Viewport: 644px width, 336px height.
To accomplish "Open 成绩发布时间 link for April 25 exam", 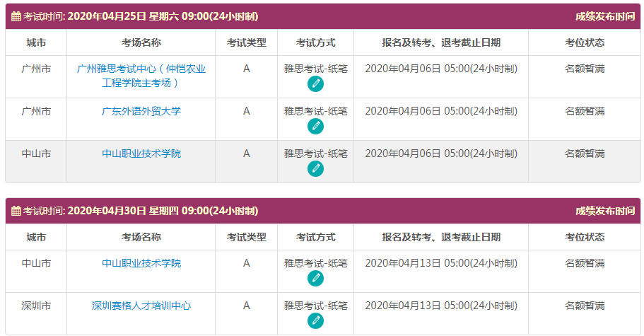I will [x=605, y=16].
